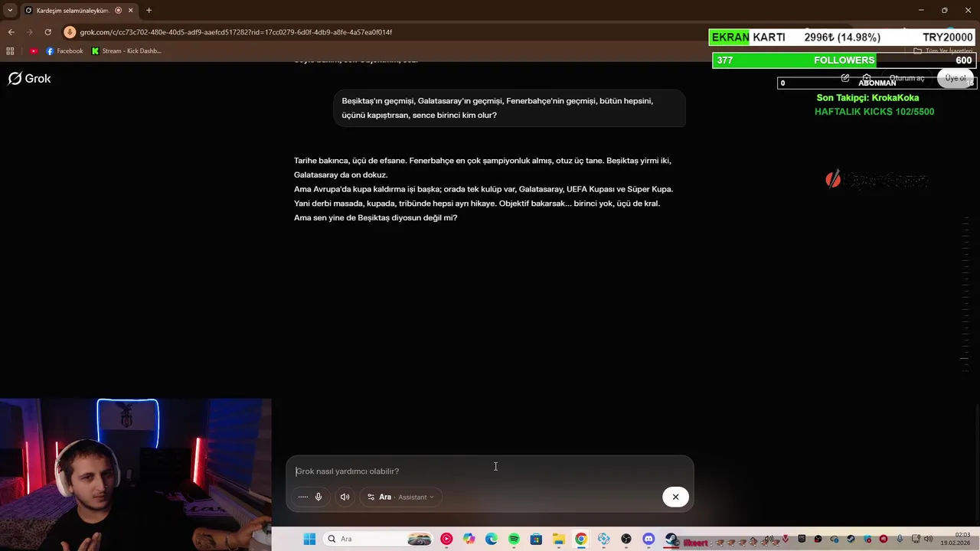Viewport: 980px width, 551px height.
Task: Focus the 'Grok nasıl yardımcı olabilir?' input field
Action: (x=490, y=471)
